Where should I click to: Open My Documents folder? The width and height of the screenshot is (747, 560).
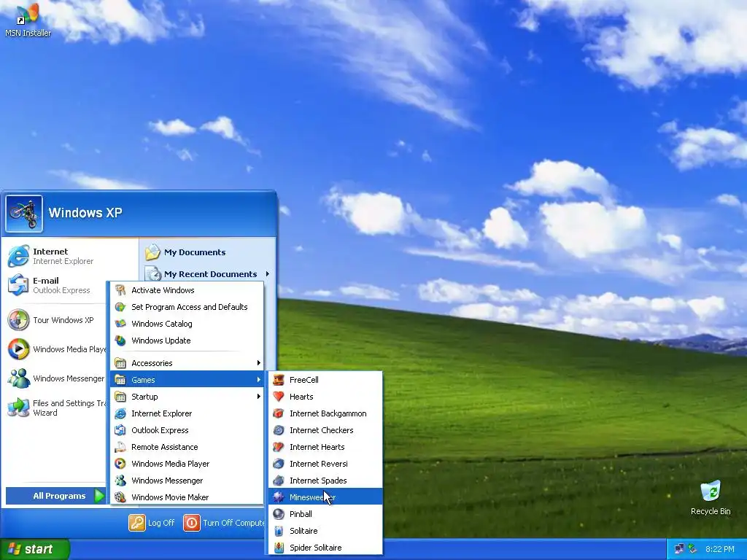(x=208, y=252)
